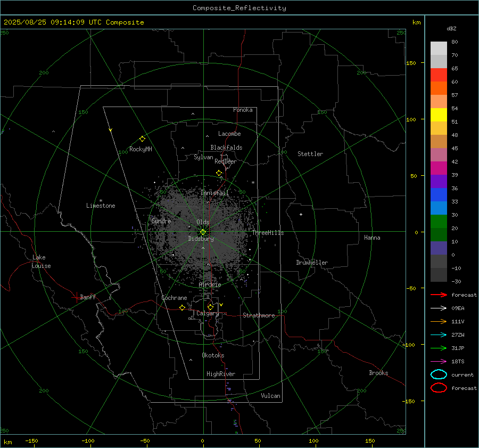Click the Airdrie city label

pyautogui.click(x=210, y=284)
